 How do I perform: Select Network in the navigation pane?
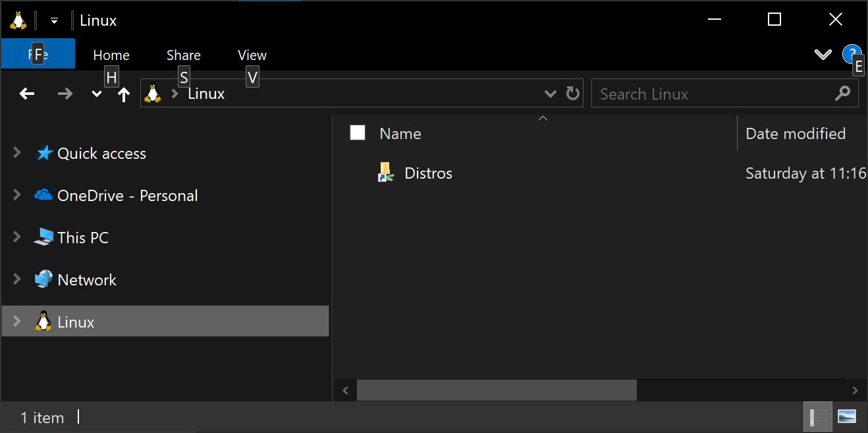click(86, 280)
